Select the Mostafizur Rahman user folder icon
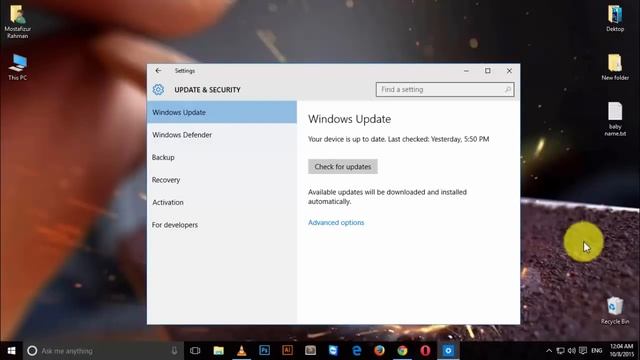 point(18,22)
